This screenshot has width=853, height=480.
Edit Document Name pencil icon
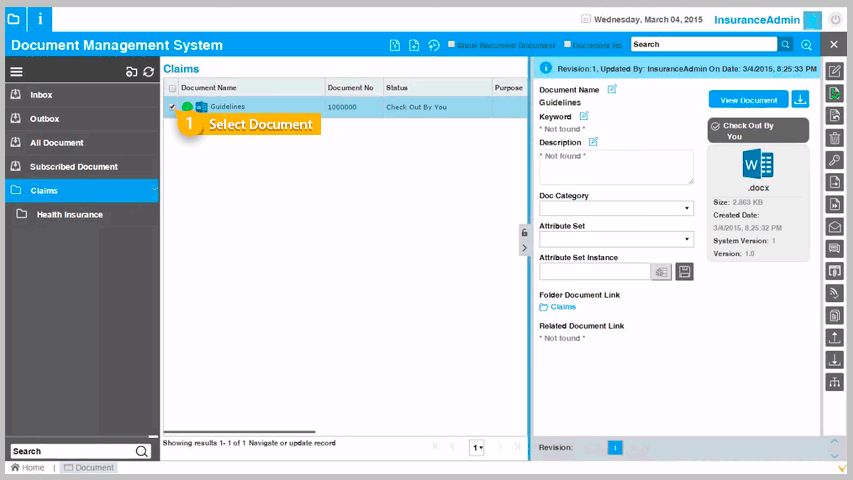coord(612,89)
